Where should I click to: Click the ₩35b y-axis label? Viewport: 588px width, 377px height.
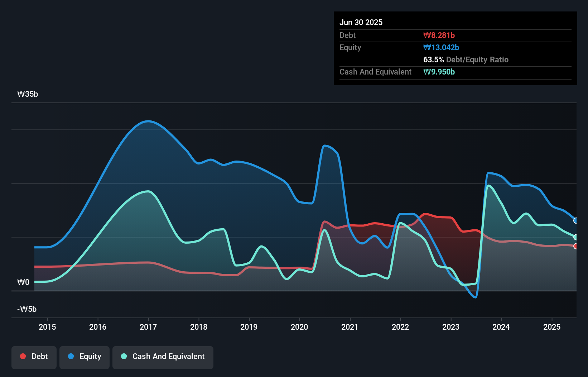28,94
